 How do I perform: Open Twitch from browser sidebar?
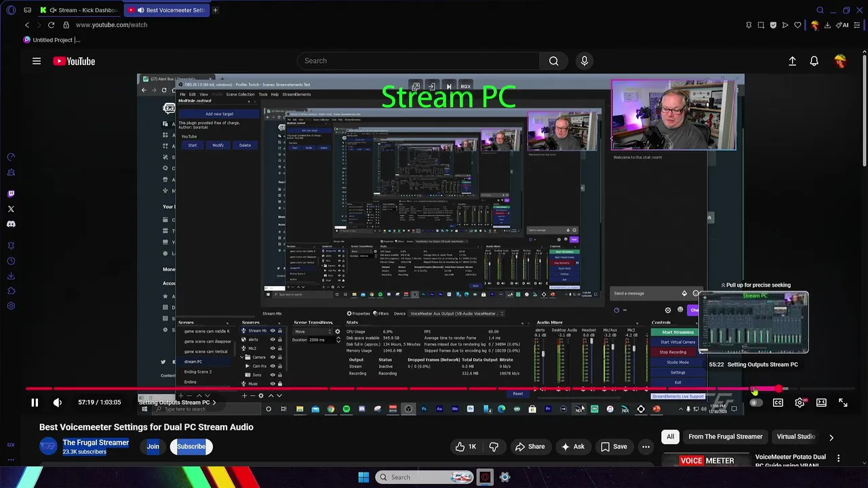(11, 194)
